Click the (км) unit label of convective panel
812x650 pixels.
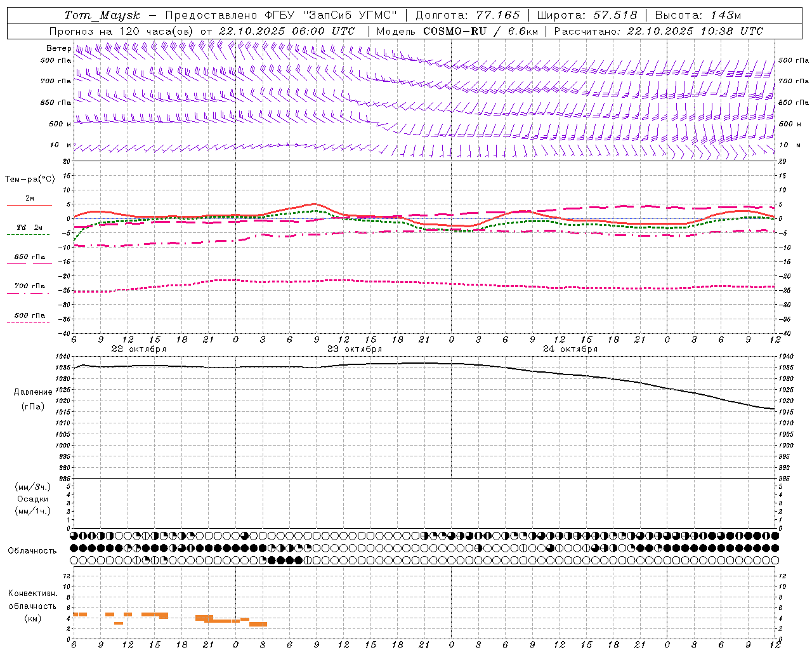click(x=32, y=618)
